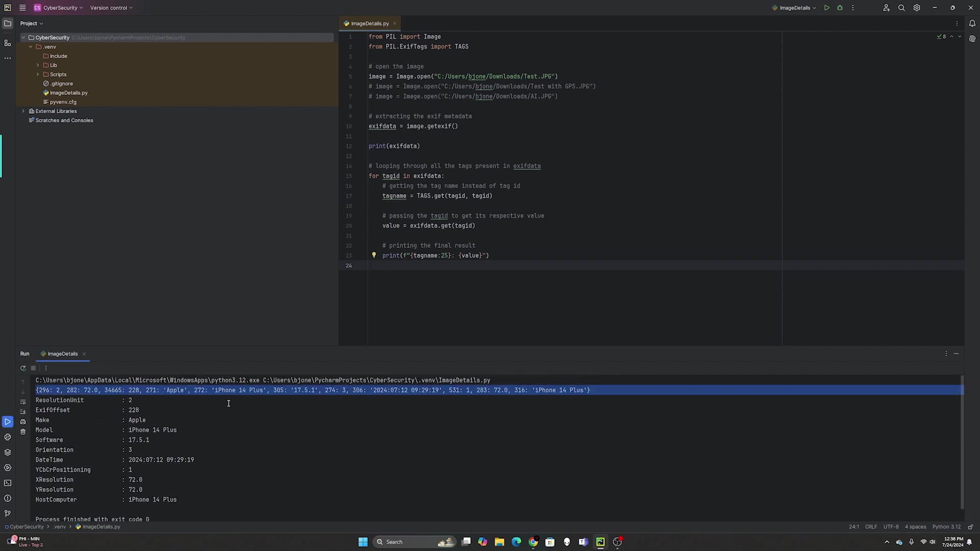
Task: Toggle soft-wrap in run console
Action: click(23, 402)
